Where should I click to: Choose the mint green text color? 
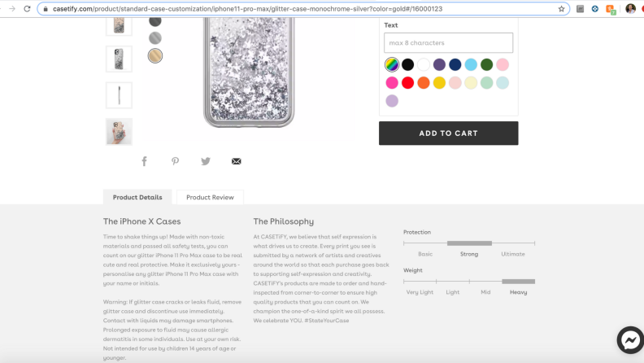[x=487, y=83]
